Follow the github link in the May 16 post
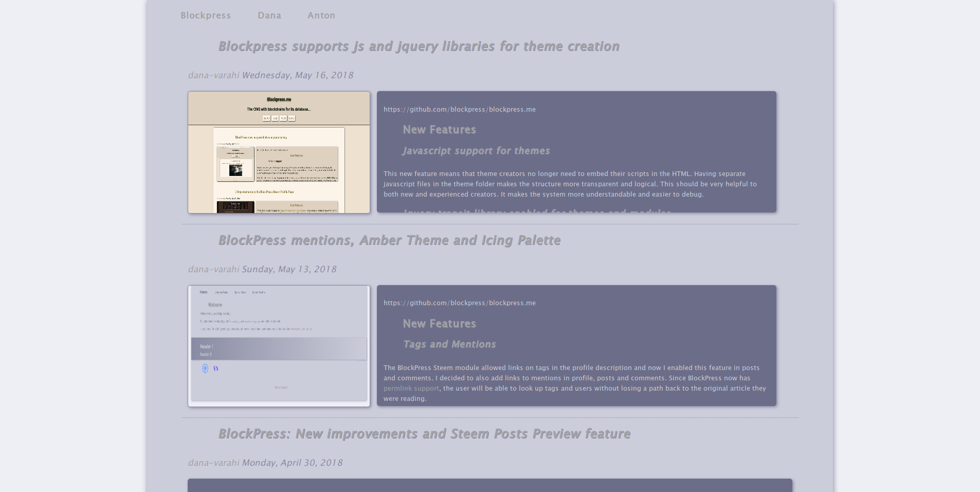 459,109
